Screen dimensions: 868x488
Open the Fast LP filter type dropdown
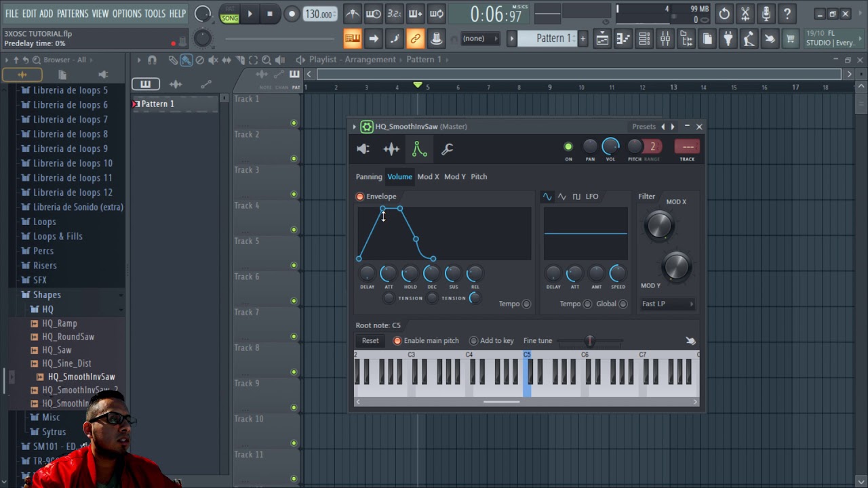point(668,304)
